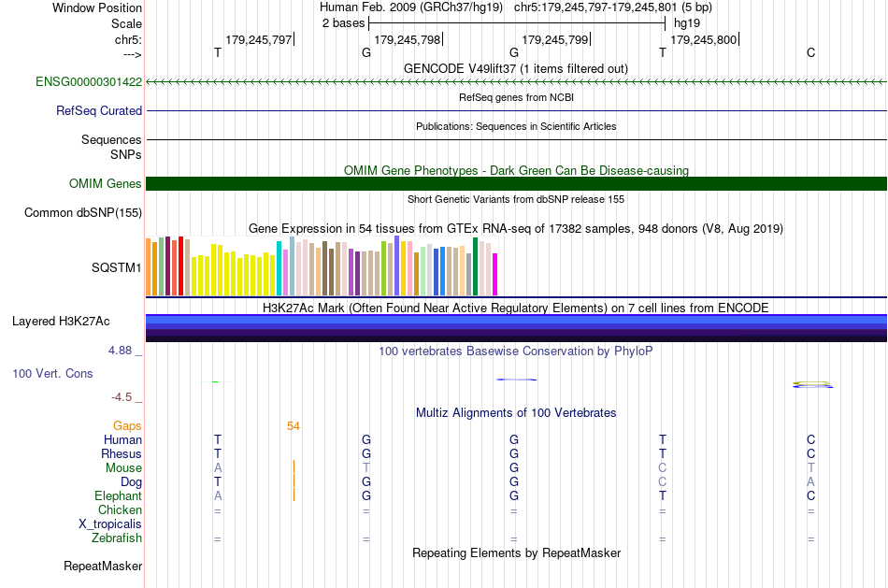
Task: Click the SQSTM1 GTEx expression bar chart
Action: pyautogui.click(x=322, y=266)
